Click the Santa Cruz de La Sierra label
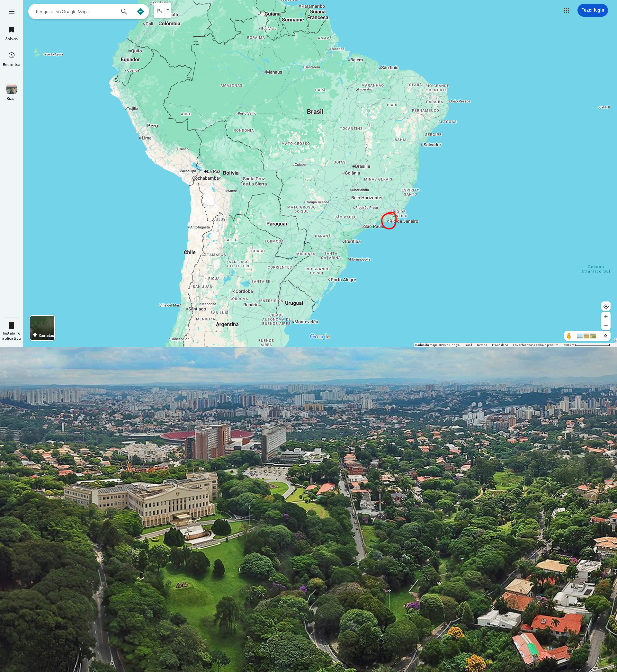The height and width of the screenshot is (672, 617). click(255, 181)
